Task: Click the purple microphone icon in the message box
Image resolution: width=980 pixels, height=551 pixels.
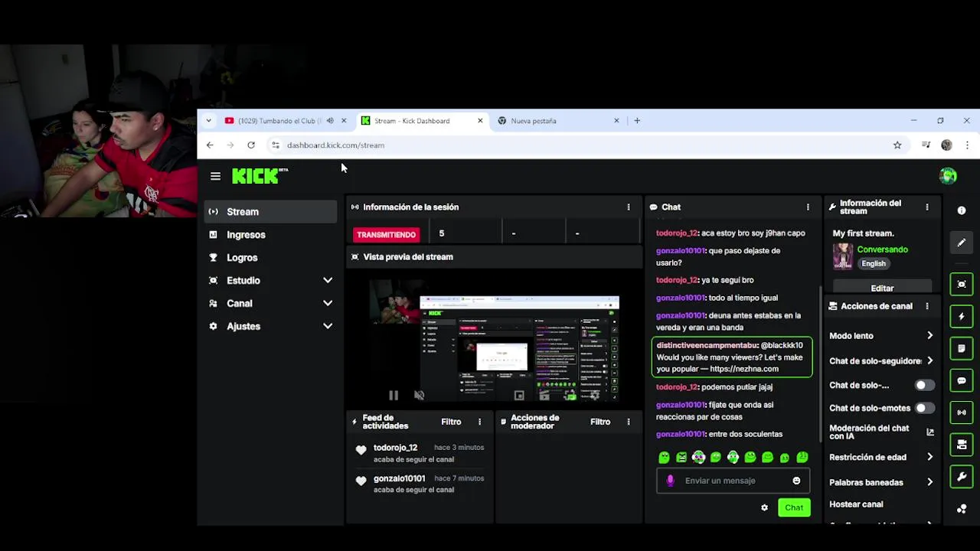Action: click(670, 481)
